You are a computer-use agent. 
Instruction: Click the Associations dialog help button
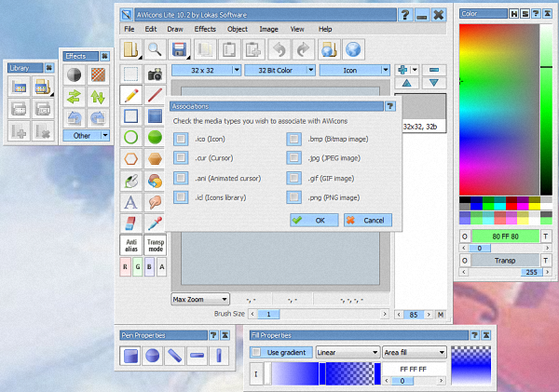(x=390, y=106)
